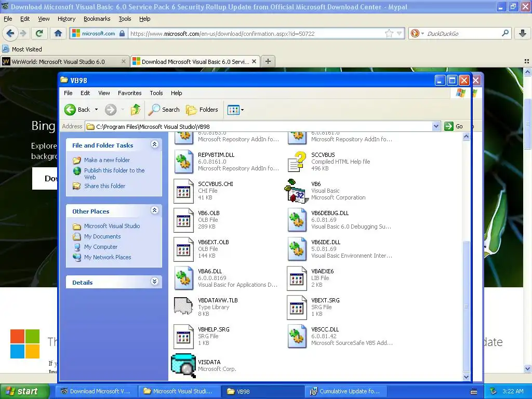Go to Microsoft Visual Studio folder link

[x=112, y=226]
